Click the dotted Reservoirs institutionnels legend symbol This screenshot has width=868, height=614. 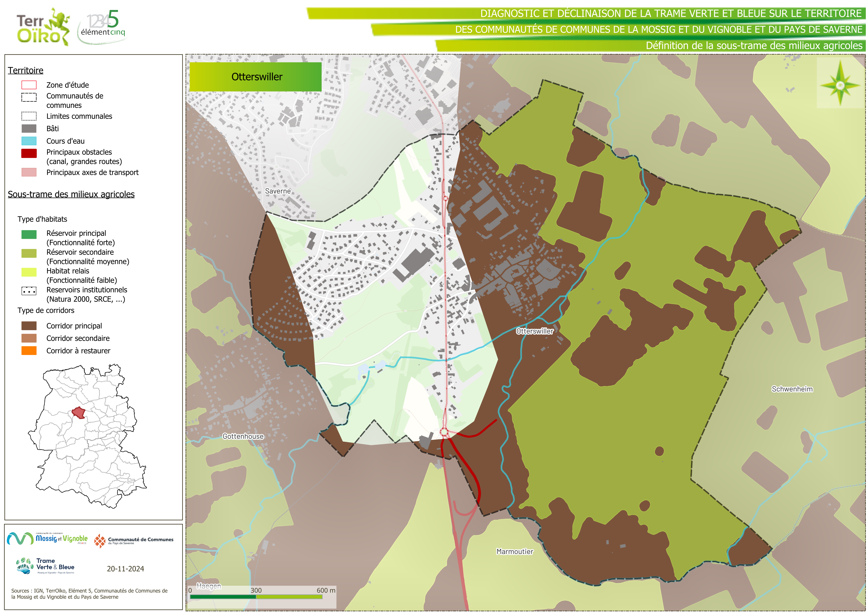coord(29,291)
